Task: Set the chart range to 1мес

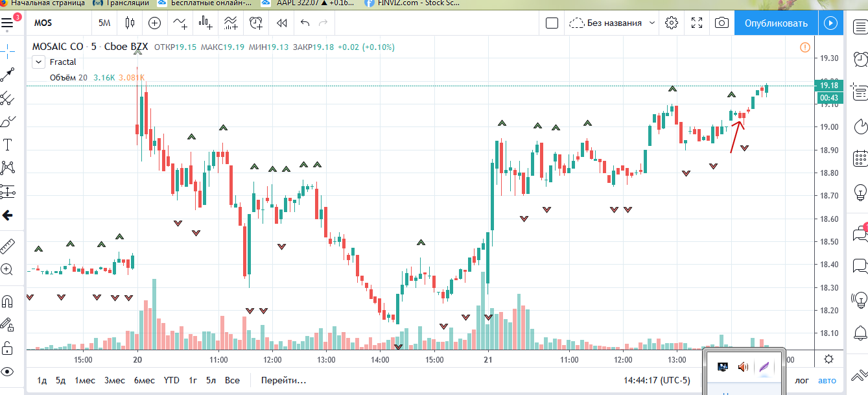Action: 84,381
